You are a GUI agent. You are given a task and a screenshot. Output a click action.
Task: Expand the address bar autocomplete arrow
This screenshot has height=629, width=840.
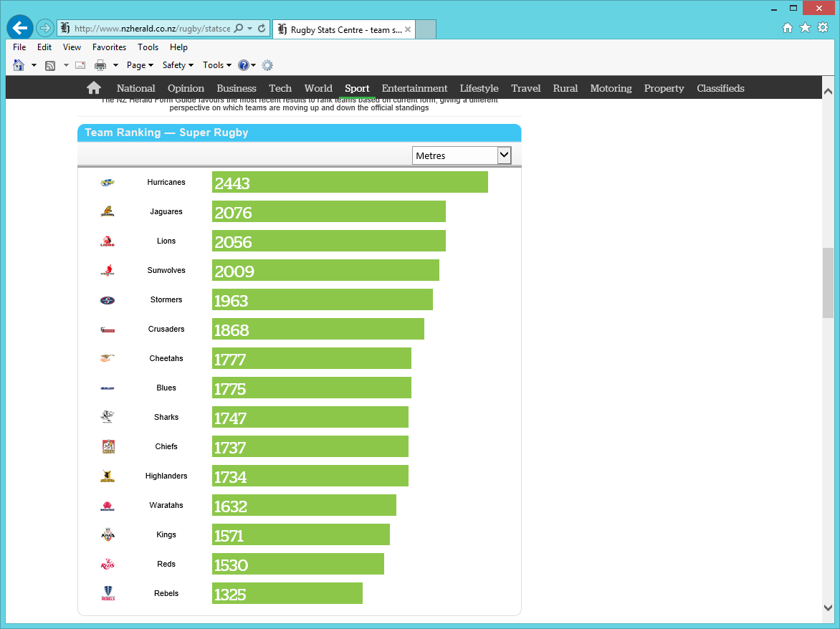tap(249, 29)
